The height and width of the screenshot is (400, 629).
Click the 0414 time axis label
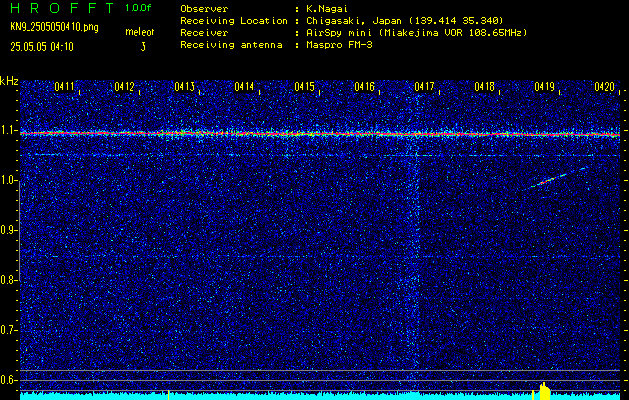[x=244, y=87]
